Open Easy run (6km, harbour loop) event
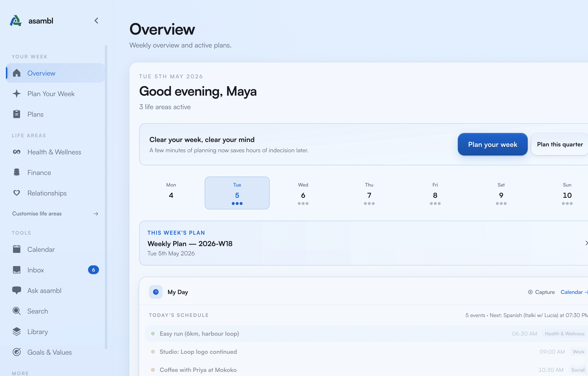The image size is (588, 376). (x=366, y=334)
